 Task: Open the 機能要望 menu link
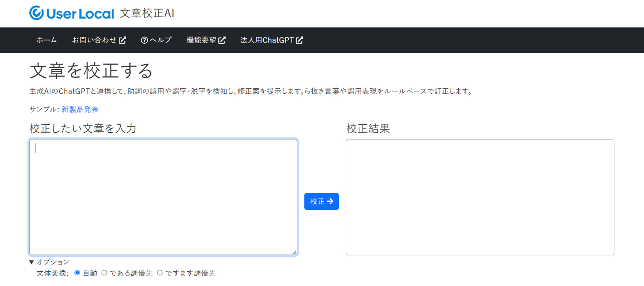click(x=206, y=40)
